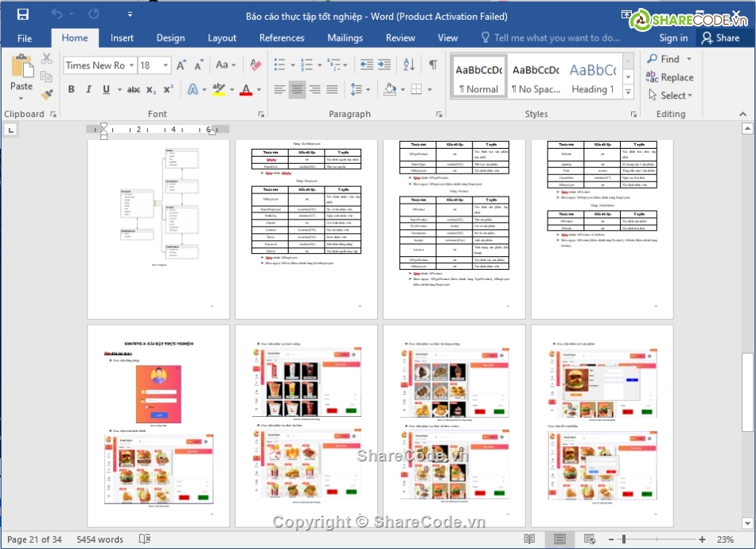
Task: Sort the selected paragraphs
Action: point(409,64)
